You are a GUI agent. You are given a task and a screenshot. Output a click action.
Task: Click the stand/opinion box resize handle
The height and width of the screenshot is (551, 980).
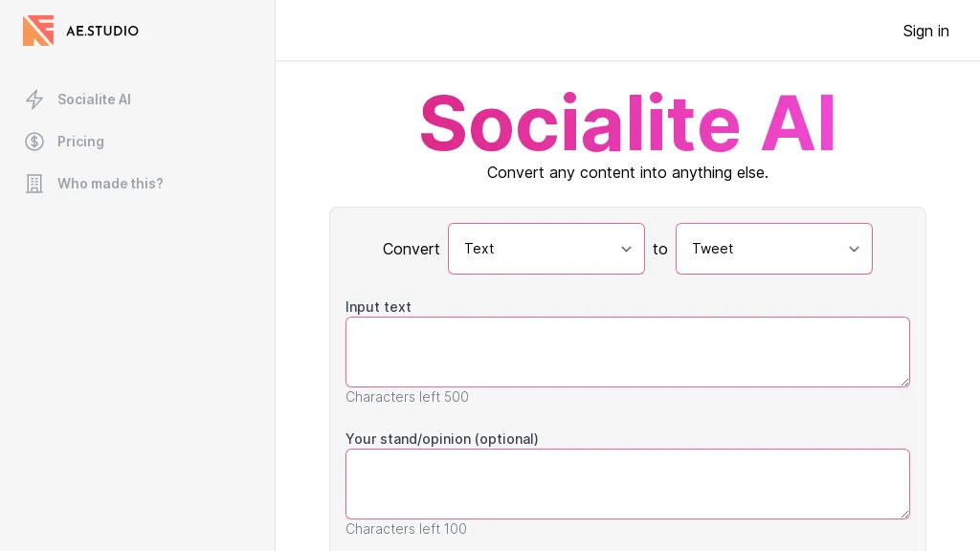pyautogui.click(x=904, y=514)
